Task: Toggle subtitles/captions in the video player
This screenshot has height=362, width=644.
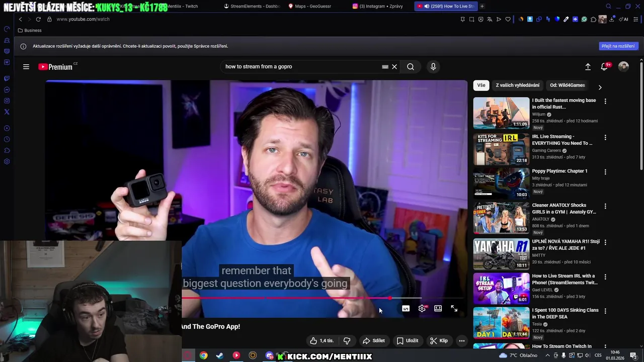Action: [406, 308]
